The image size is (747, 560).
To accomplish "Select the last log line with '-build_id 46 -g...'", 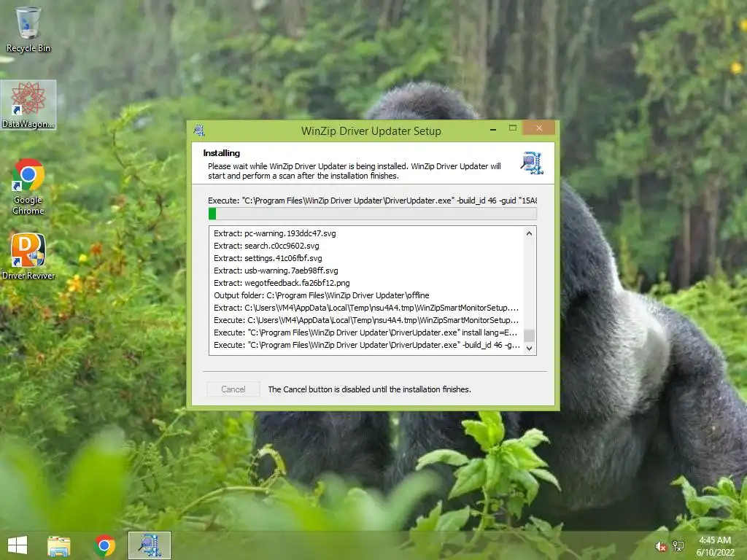I will pyautogui.click(x=367, y=345).
